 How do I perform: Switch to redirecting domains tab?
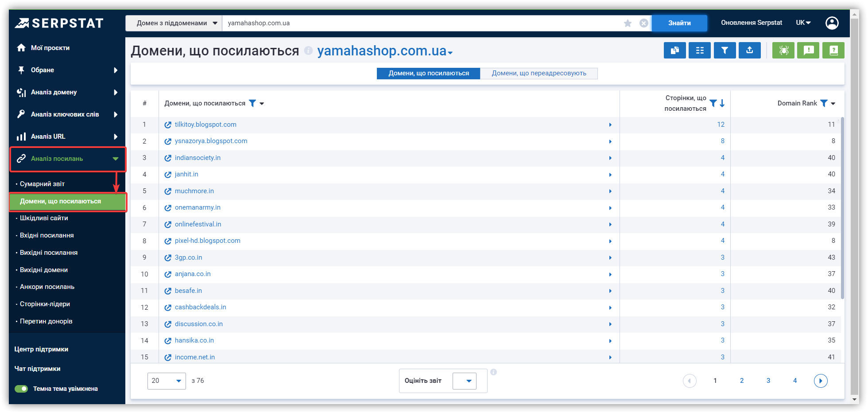coord(539,74)
